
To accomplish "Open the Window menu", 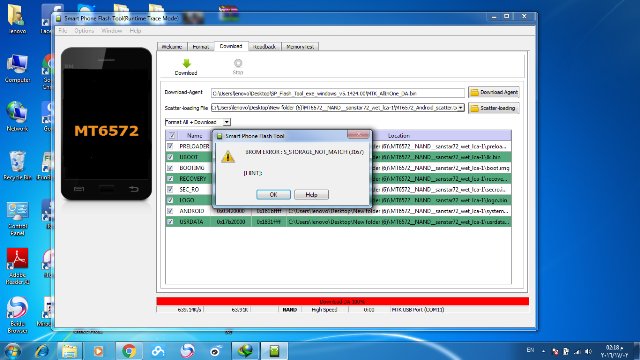I will pos(111,31).
